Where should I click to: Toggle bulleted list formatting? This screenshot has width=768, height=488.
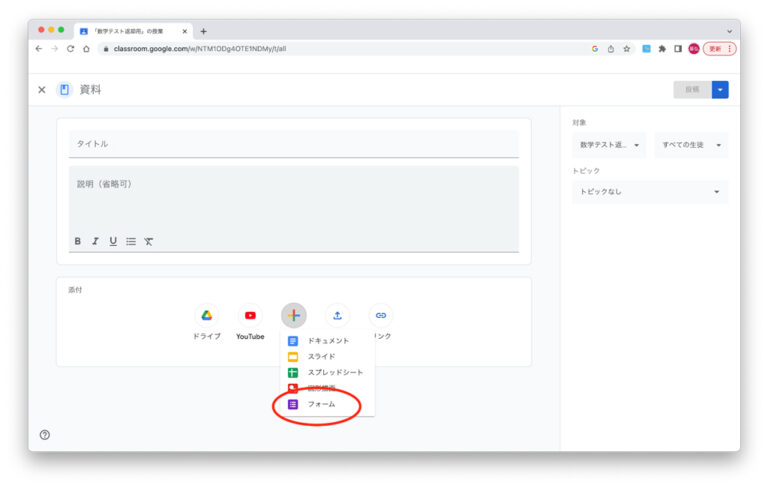(x=131, y=241)
